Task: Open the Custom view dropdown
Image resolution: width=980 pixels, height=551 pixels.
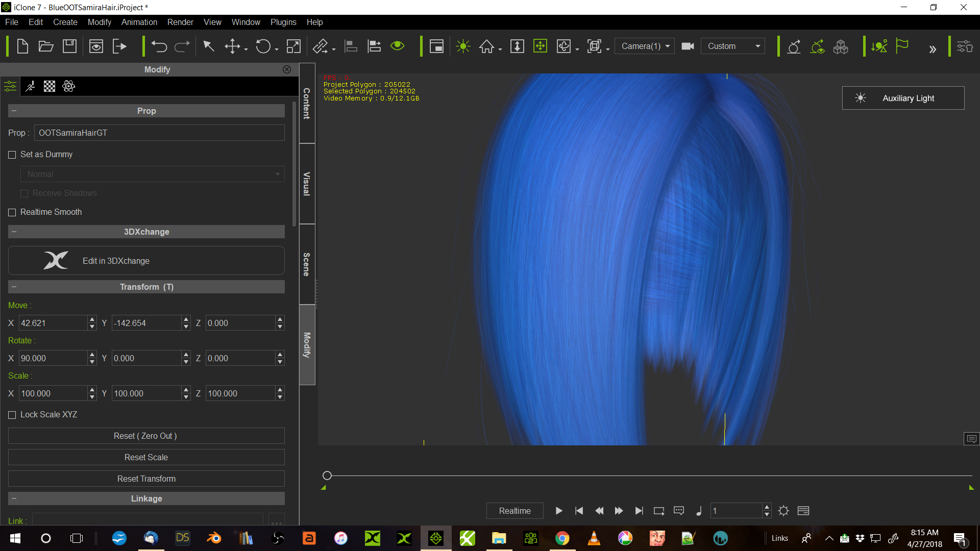Action: click(x=733, y=46)
